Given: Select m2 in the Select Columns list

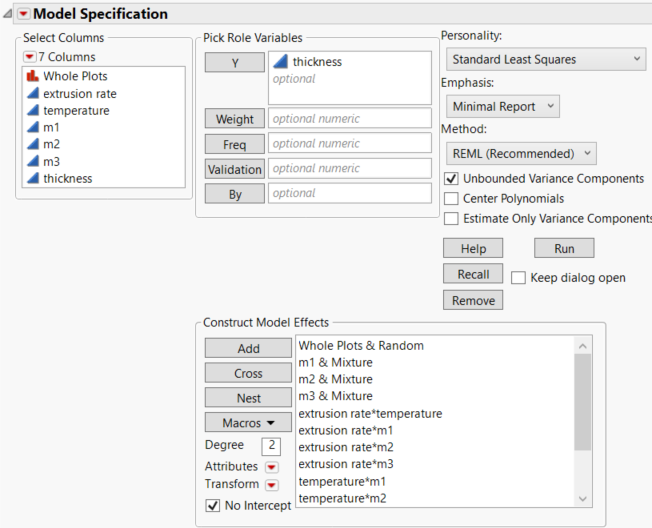Looking at the screenshot, I should click(x=50, y=145).
